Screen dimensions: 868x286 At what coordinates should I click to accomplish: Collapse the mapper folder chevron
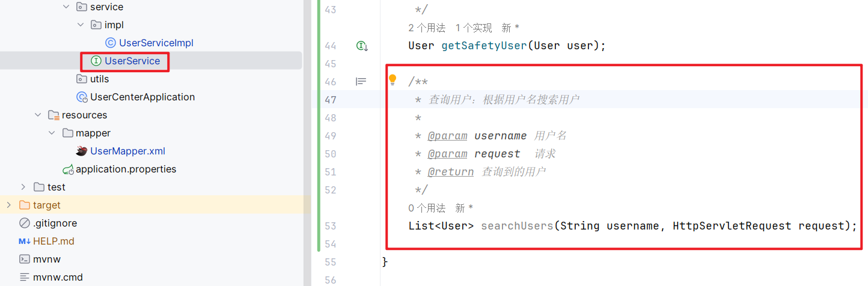pyautogui.click(x=52, y=133)
